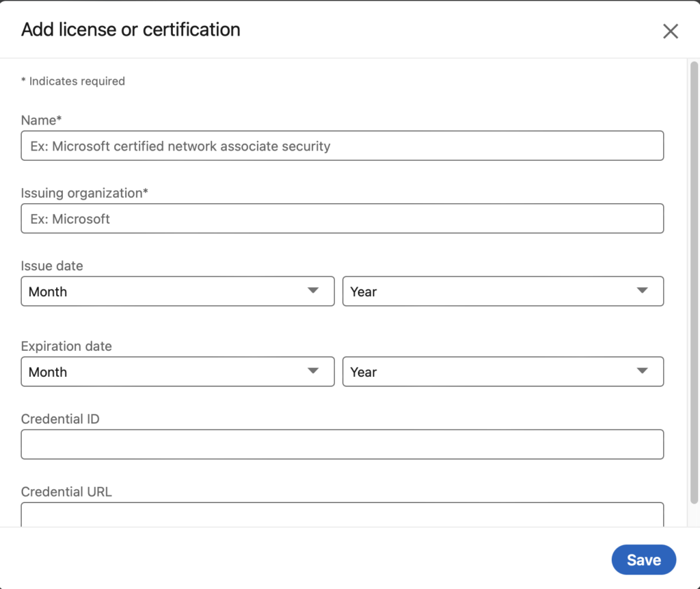Expand the Expiration date Month selector

177,371
